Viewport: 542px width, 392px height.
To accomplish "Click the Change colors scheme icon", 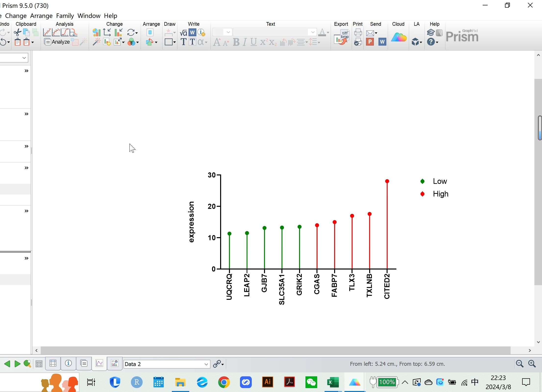I will (x=132, y=42).
